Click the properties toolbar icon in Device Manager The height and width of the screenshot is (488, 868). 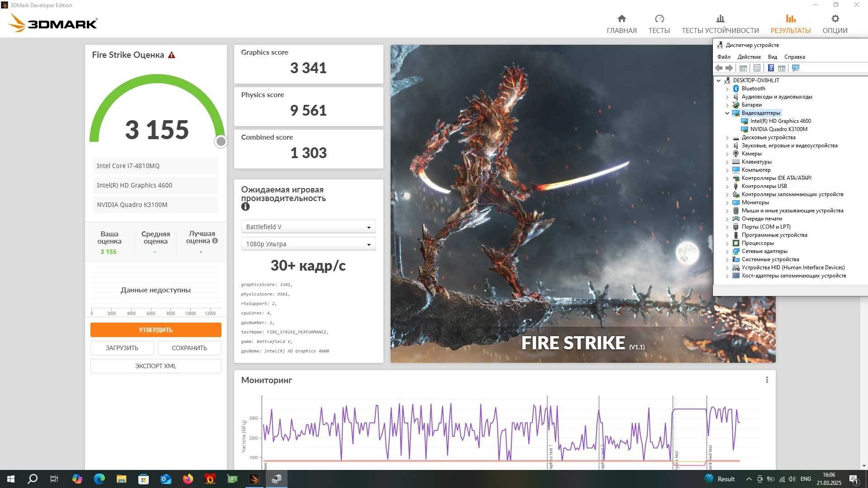click(x=757, y=68)
